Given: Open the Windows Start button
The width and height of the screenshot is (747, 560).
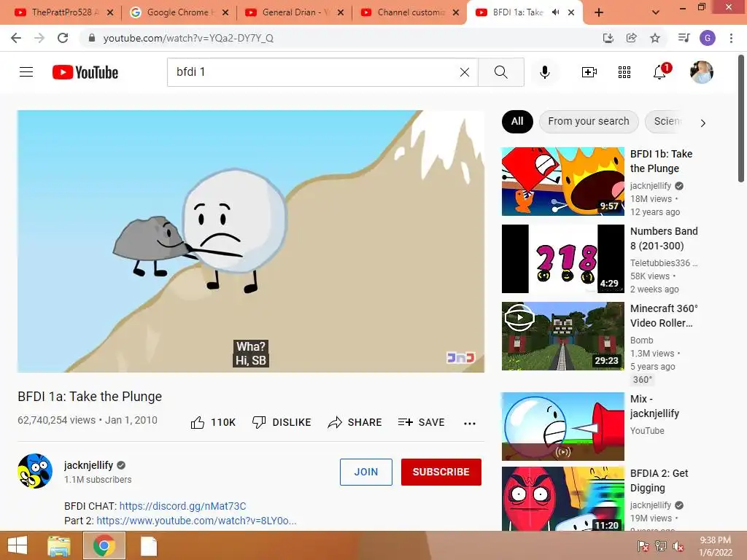Looking at the screenshot, I should point(18,545).
